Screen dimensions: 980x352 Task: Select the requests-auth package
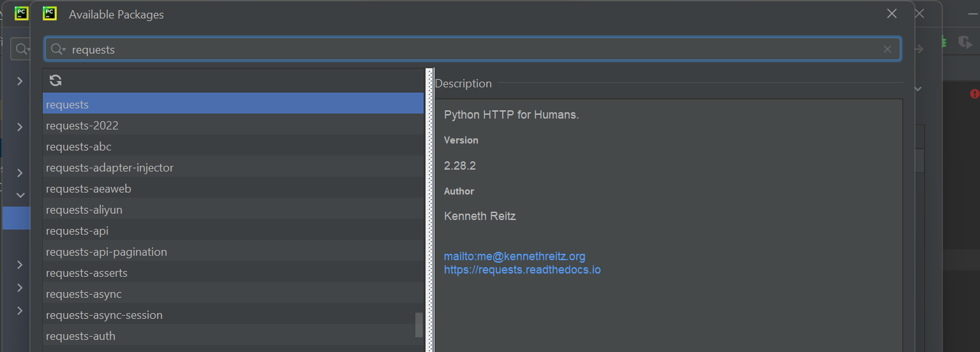(x=233, y=335)
